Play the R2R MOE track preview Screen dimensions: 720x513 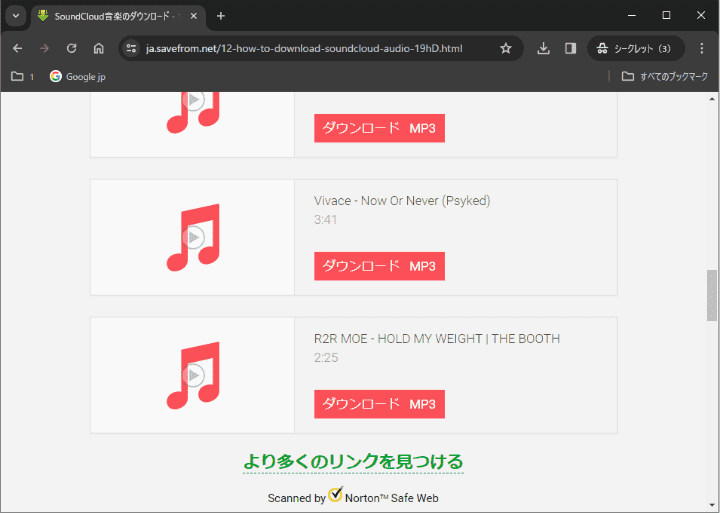(194, 375)
